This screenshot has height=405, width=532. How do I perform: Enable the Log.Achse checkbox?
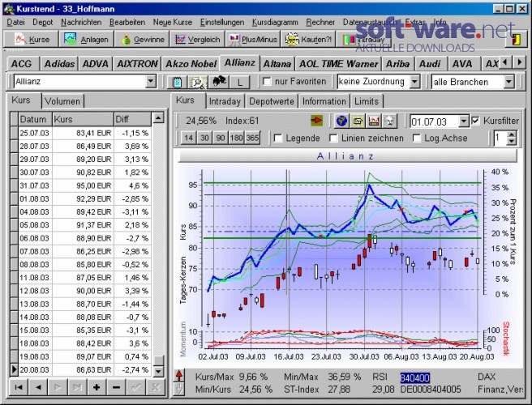tap(417, 139)
